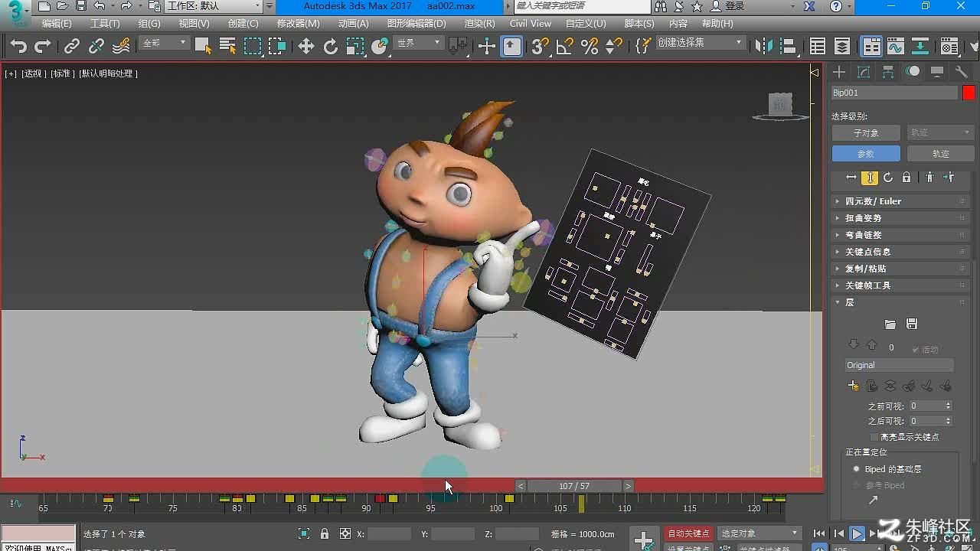Open the Layer Explorer icon

(842, 47)
